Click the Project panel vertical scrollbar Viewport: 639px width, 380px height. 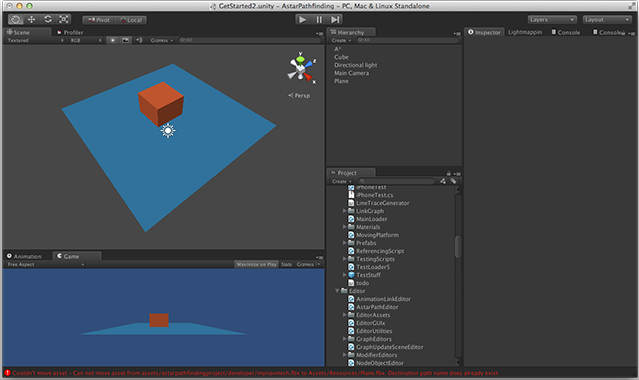458,246
